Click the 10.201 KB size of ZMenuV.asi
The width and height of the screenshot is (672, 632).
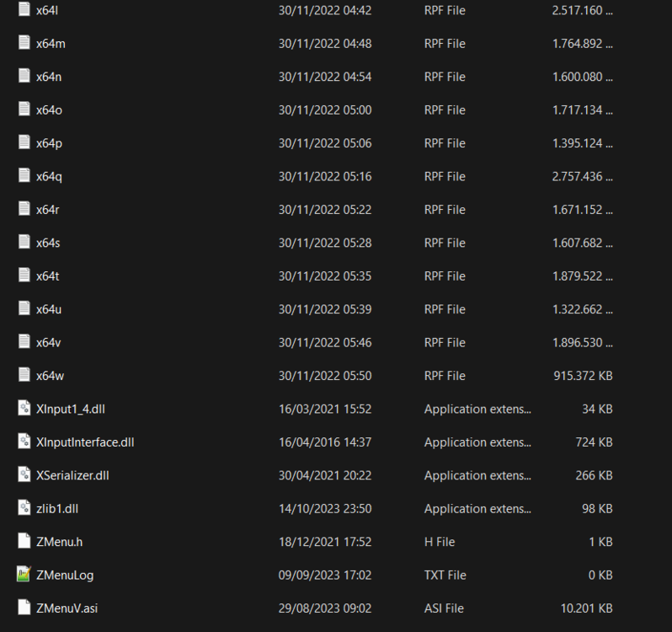click(586, 608)
